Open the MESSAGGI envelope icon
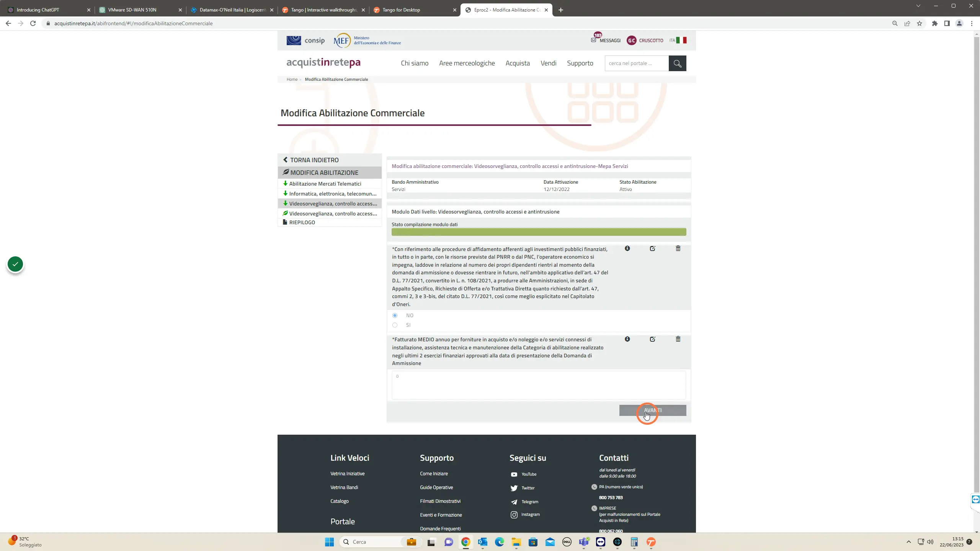 point(593,40)
